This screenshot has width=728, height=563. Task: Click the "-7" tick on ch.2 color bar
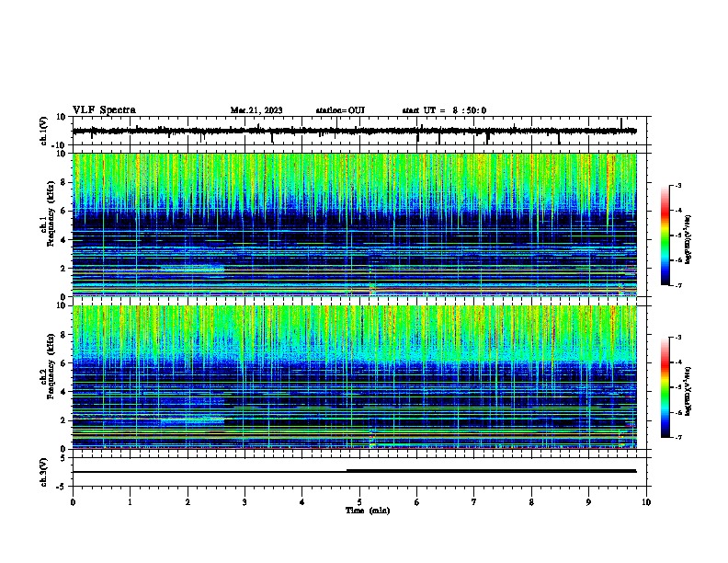pyautogui.click(x=678, y=437)
